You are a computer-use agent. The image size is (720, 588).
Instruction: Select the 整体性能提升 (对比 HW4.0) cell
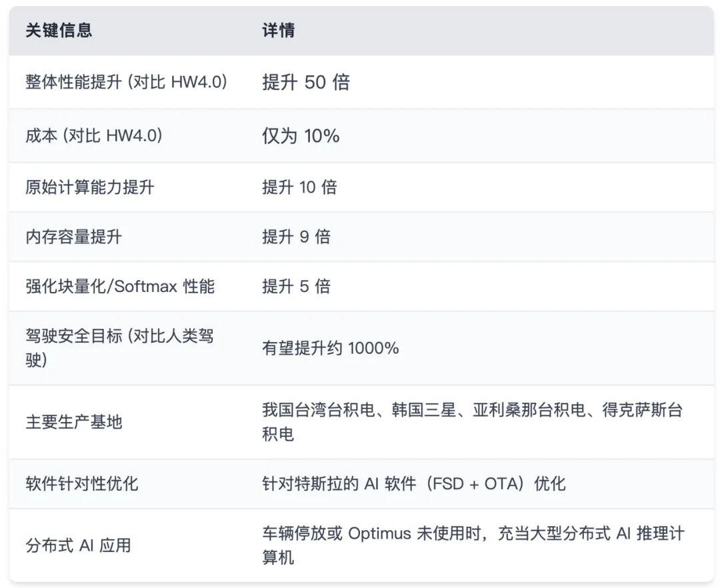[x=127, y=82]
